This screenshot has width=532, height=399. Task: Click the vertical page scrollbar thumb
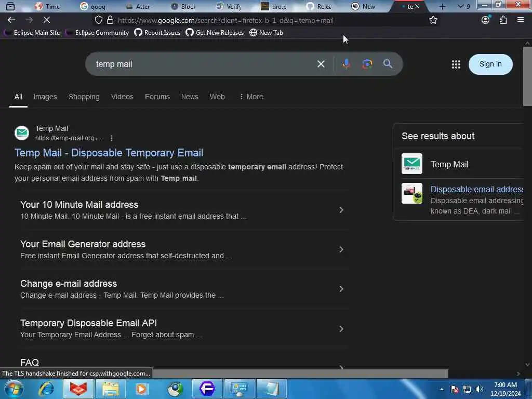527,77
